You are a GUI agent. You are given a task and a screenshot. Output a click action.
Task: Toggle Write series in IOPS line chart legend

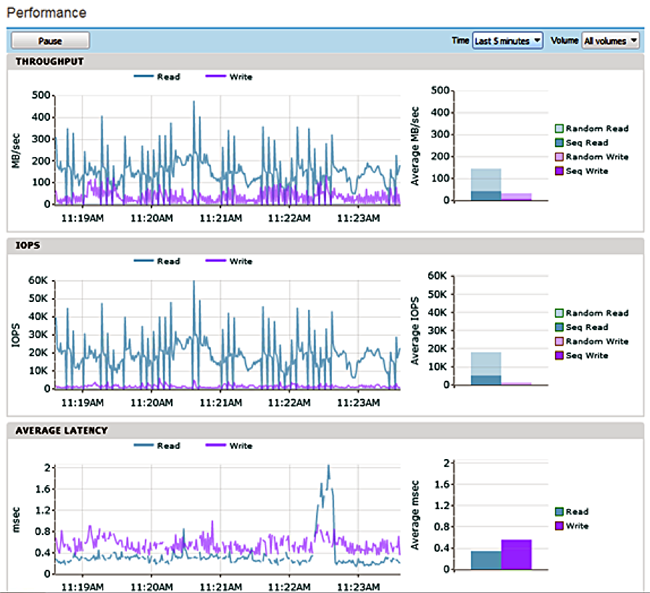pyautogui.click(x=228, y=261)
